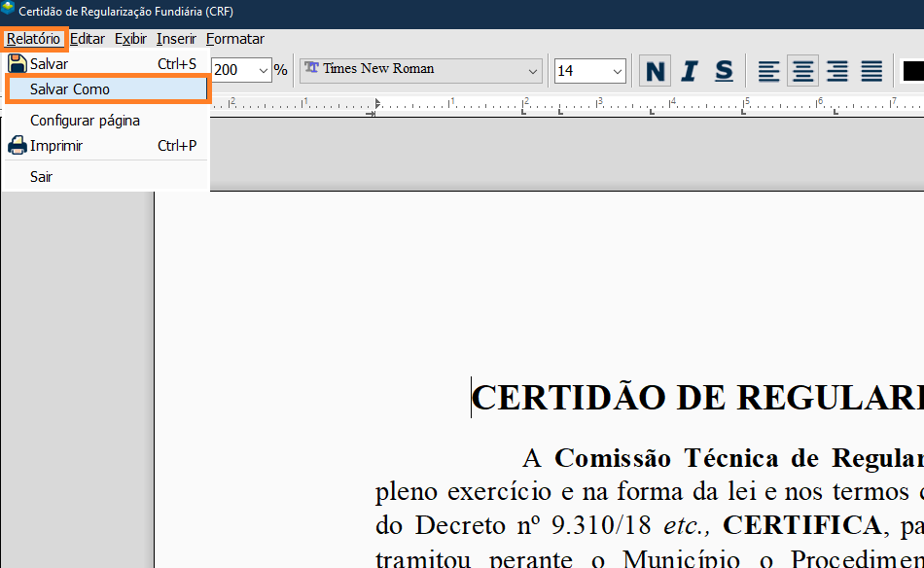Expand the font size 14 dropdown

(x=618, y=71)
